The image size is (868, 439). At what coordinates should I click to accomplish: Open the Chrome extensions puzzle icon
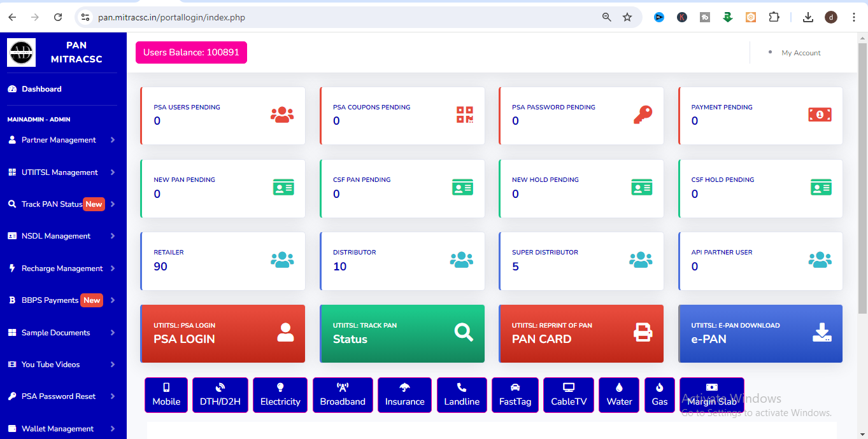click(x=774, y=17)
